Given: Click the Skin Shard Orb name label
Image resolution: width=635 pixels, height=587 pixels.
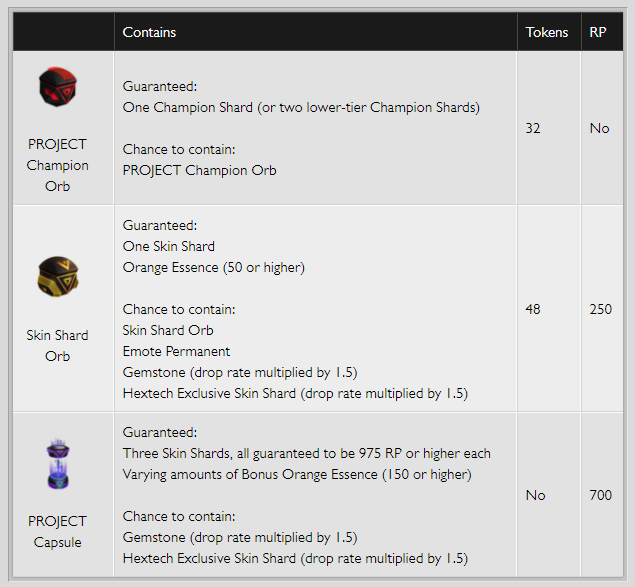Looking at the screenshot, I should click(x=57, y=345).
